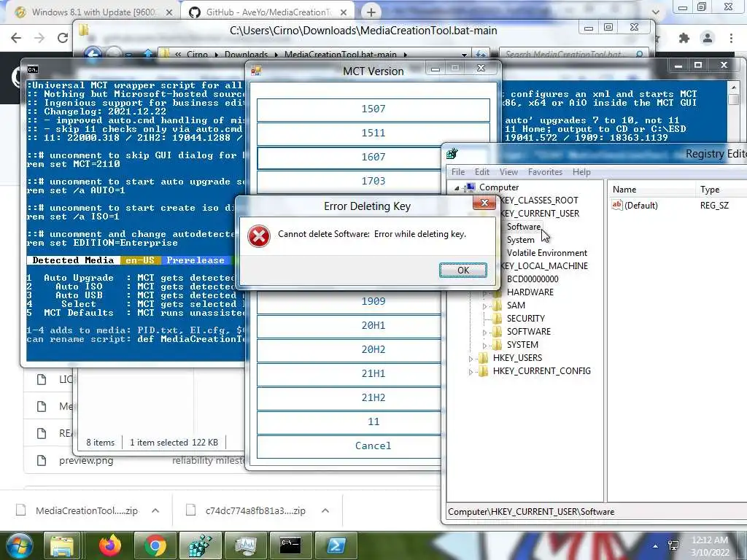Open the taskbar clock showing 12:12 AM
The height and width of the screenshot is (560, 747).
710,546
